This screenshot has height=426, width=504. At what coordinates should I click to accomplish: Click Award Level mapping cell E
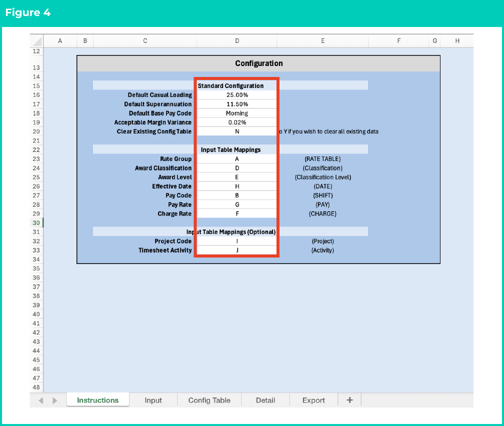(x=237, y=177)
